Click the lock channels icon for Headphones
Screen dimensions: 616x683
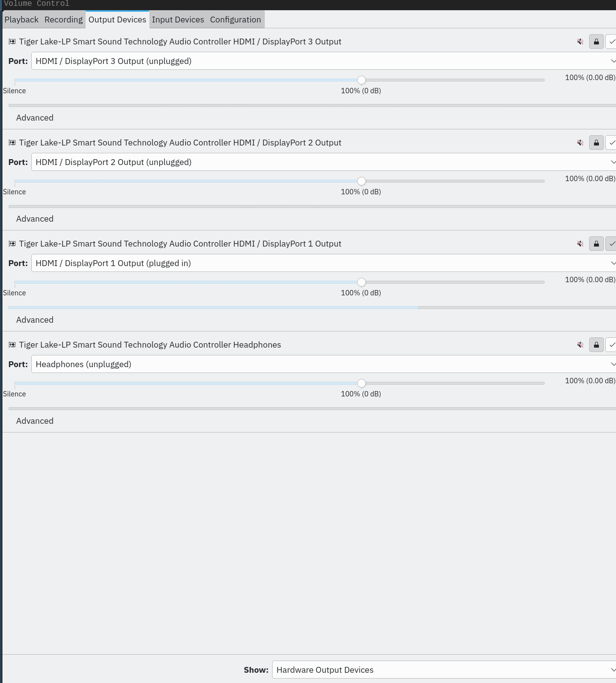click(596, 345)
